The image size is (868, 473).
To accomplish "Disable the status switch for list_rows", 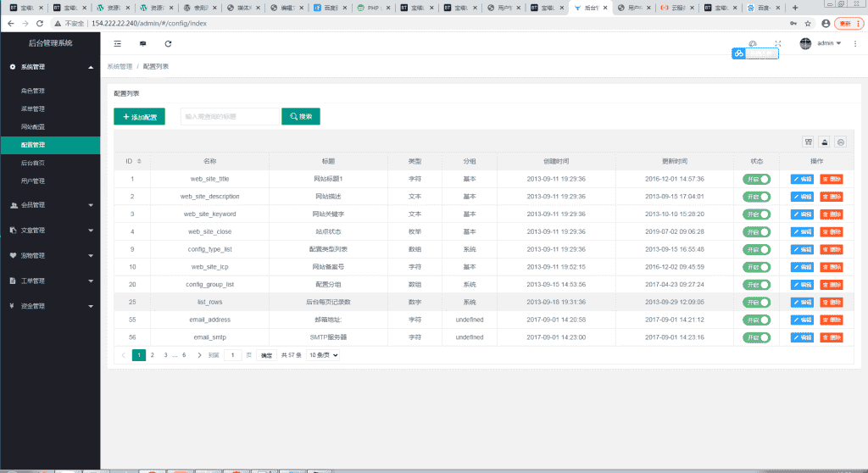I will (756, 303).
